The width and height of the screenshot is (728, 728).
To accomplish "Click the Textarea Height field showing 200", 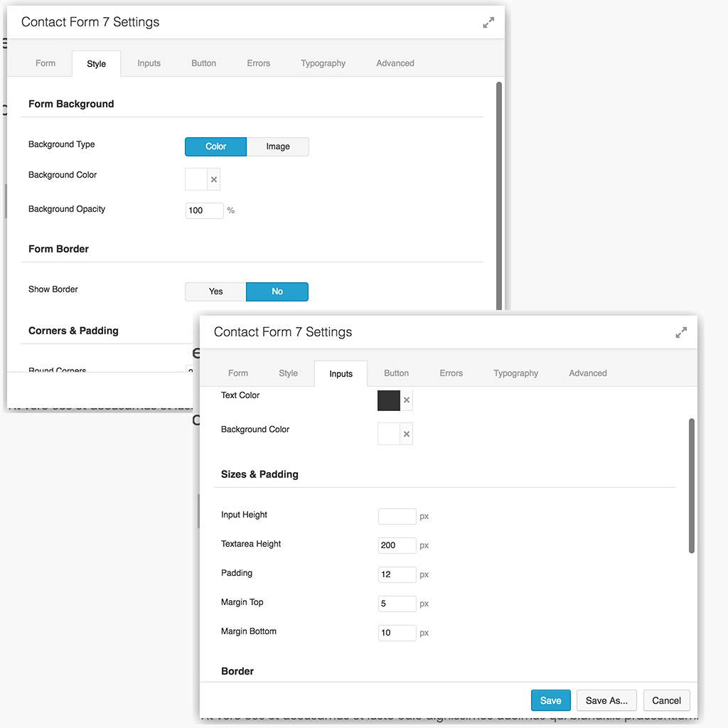I will click(397, 545).
